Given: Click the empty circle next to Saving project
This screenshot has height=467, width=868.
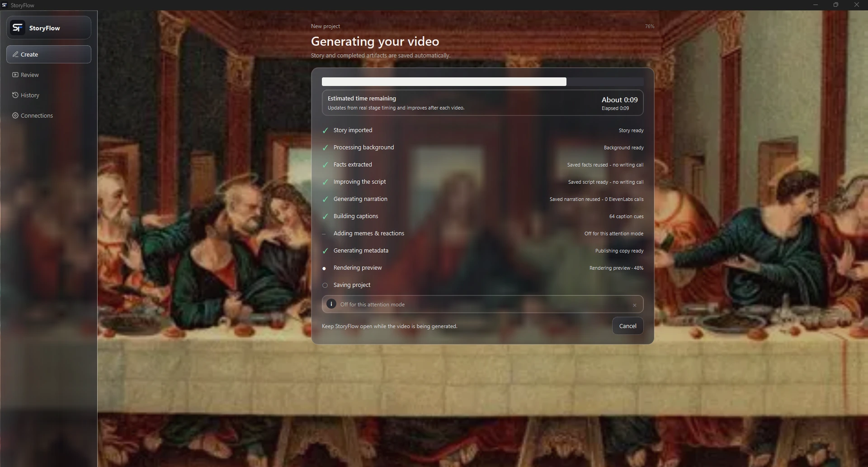Looking at the screenshot, I should coord(325,285).
